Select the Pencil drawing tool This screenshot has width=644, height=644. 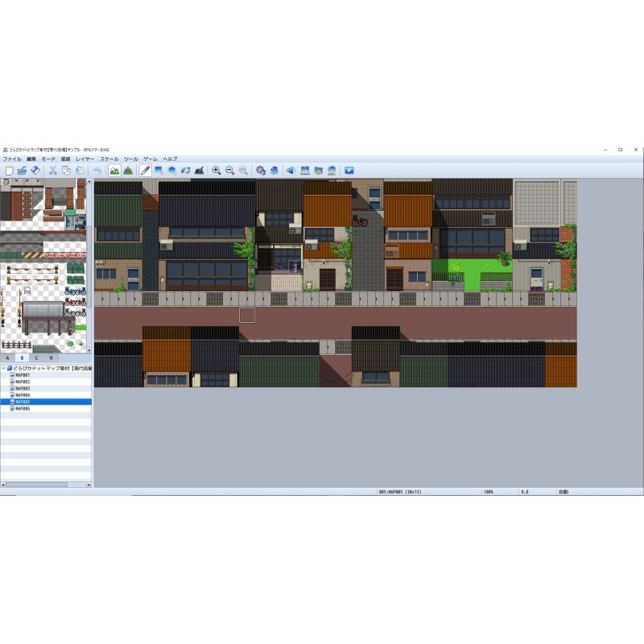[x=145, y=171]
